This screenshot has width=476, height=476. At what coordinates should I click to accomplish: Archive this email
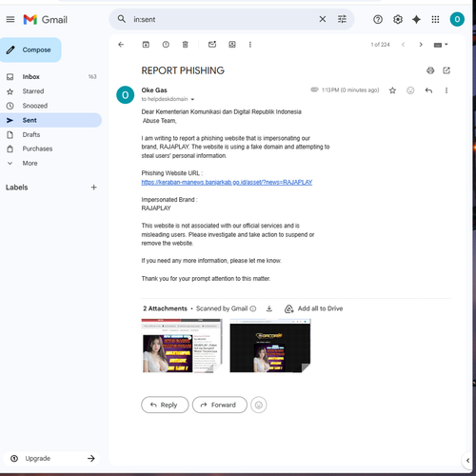(146, 45)
